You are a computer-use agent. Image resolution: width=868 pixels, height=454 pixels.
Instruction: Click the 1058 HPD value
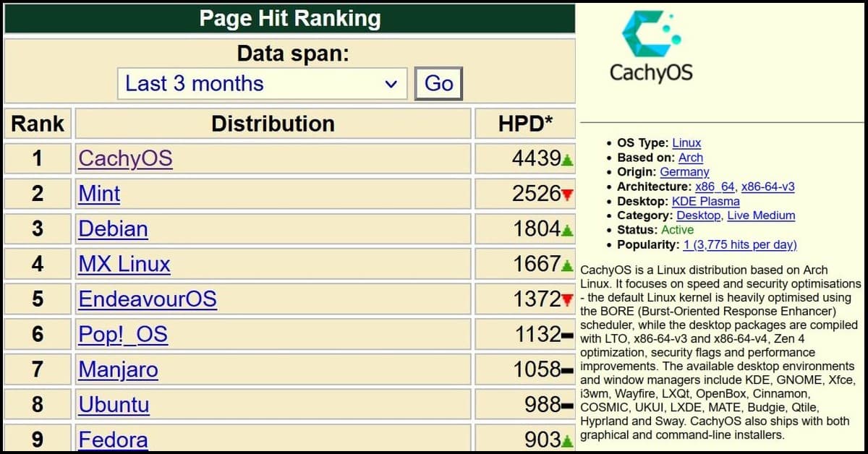537,369
